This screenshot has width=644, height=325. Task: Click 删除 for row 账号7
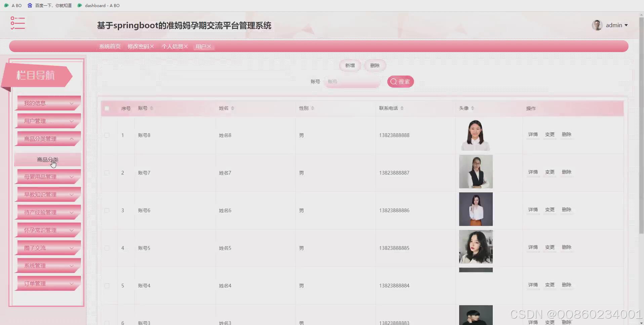(x=567, y=172)
